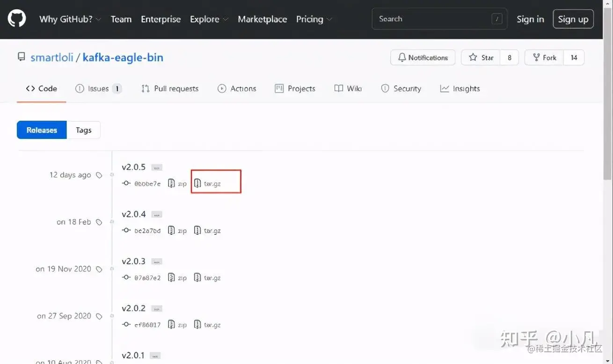613x364 pixels.
Task: Click the '12 days ago' date text
Action: 70,175
